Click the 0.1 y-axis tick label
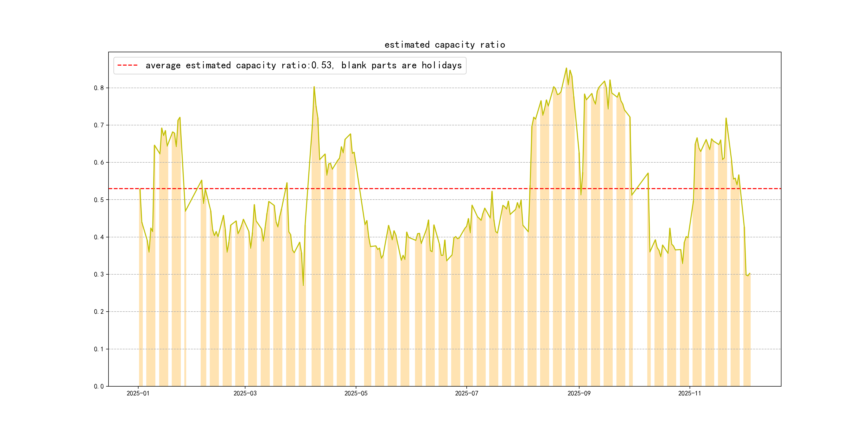 tap(99, 349)
